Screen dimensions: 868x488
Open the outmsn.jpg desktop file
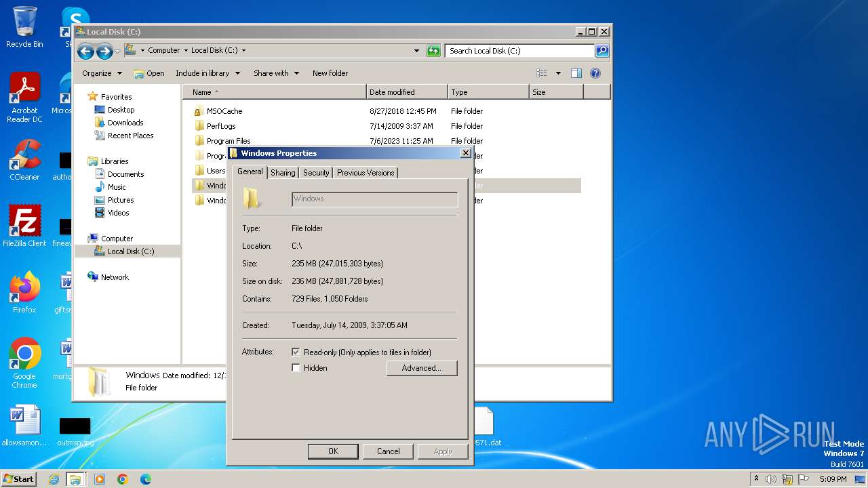coord(75,431)
